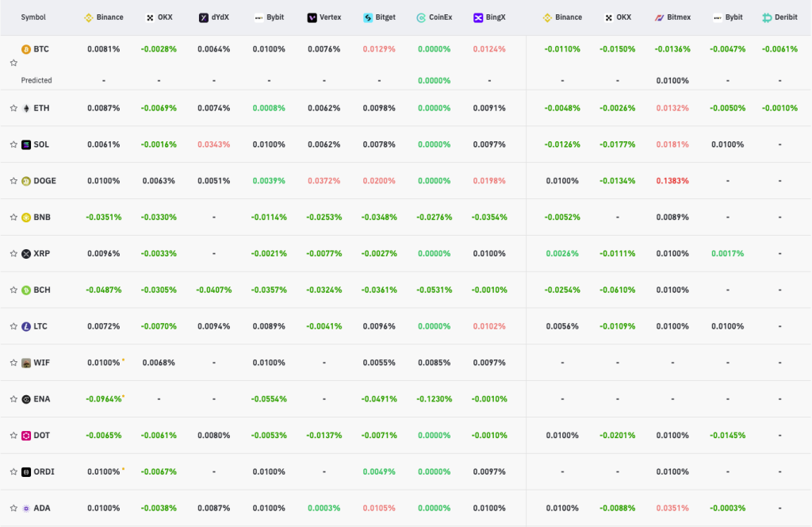The image size is (812, 527).
Task: Click the ENA coin icon
Action: pos(26,399)
